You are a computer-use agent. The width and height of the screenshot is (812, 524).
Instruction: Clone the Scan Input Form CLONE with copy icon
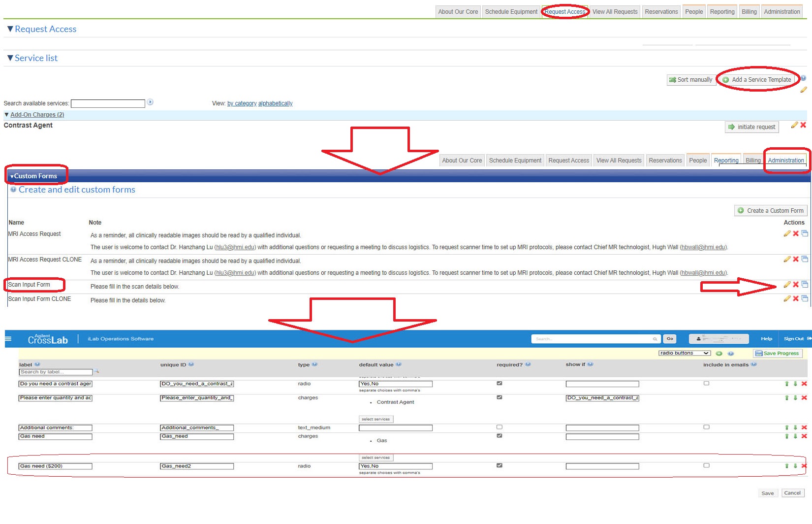click(805, 298)
